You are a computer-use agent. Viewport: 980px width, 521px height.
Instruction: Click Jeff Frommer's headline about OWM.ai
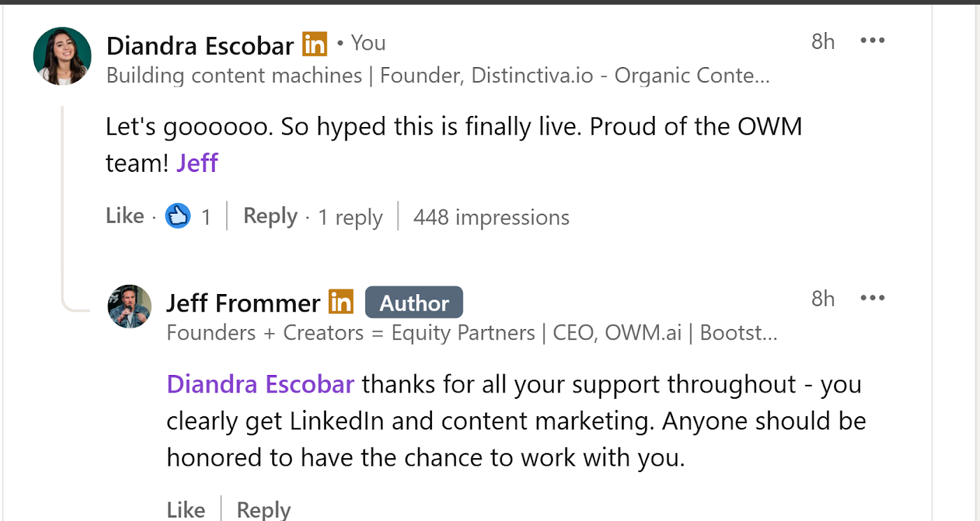pyautogui.click(x=471, y=332)
